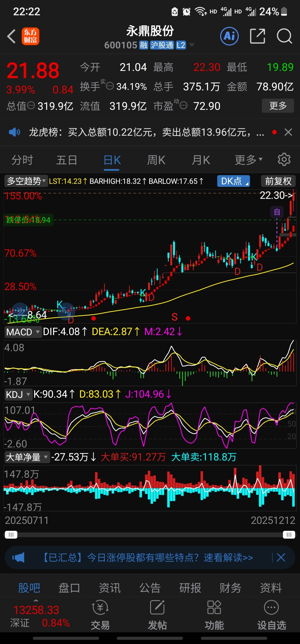Toggle the DK点 button
The image size is (300, 644).
click(234, 181)
